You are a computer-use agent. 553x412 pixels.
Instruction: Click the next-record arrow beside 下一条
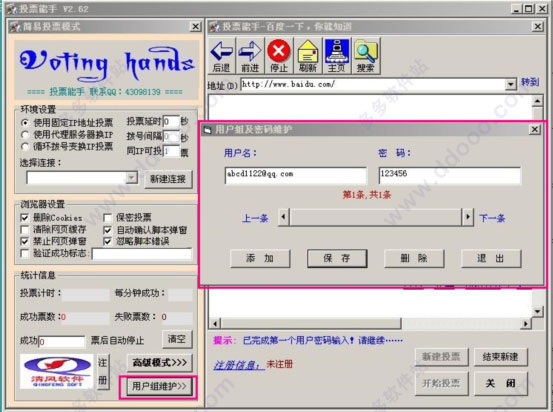[468, 217]
